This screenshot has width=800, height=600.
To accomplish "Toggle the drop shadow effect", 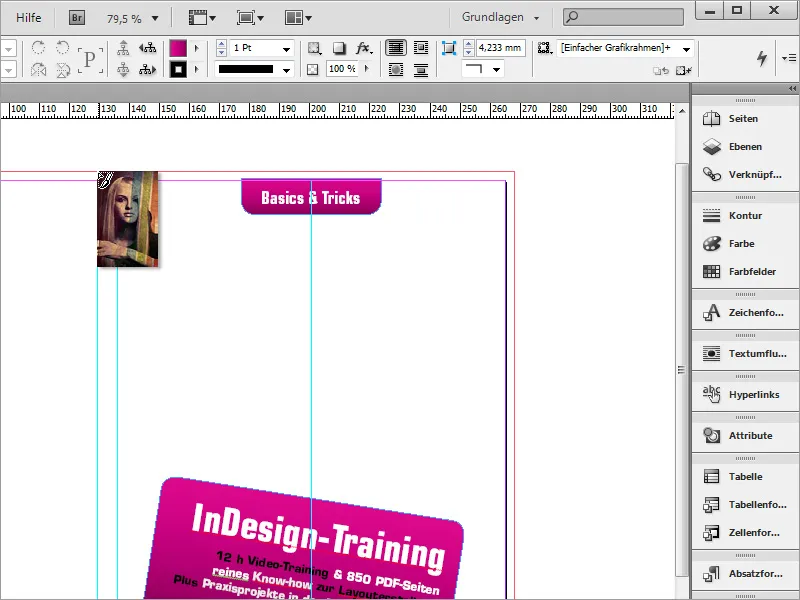I will pyautogui.click(x=339, y=48).
